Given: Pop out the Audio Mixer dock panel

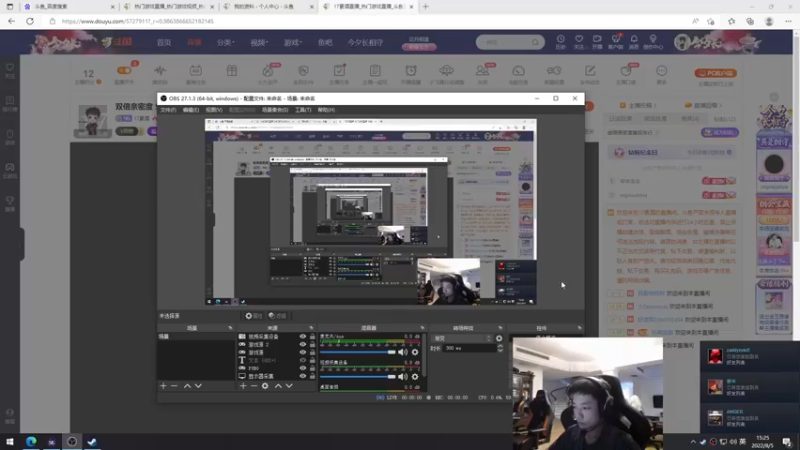Looking at the screenshot, I should click(422, 328).
